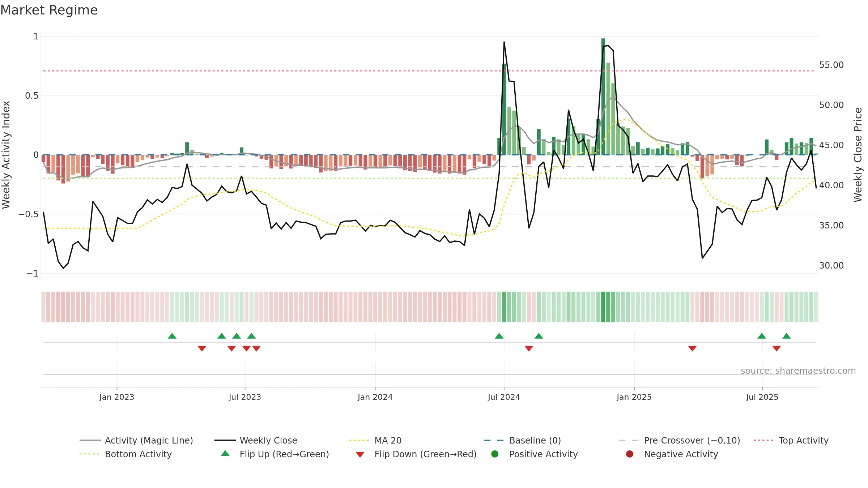
Task: Click the red down-triangle icon in legend
Action: [360, 455]
